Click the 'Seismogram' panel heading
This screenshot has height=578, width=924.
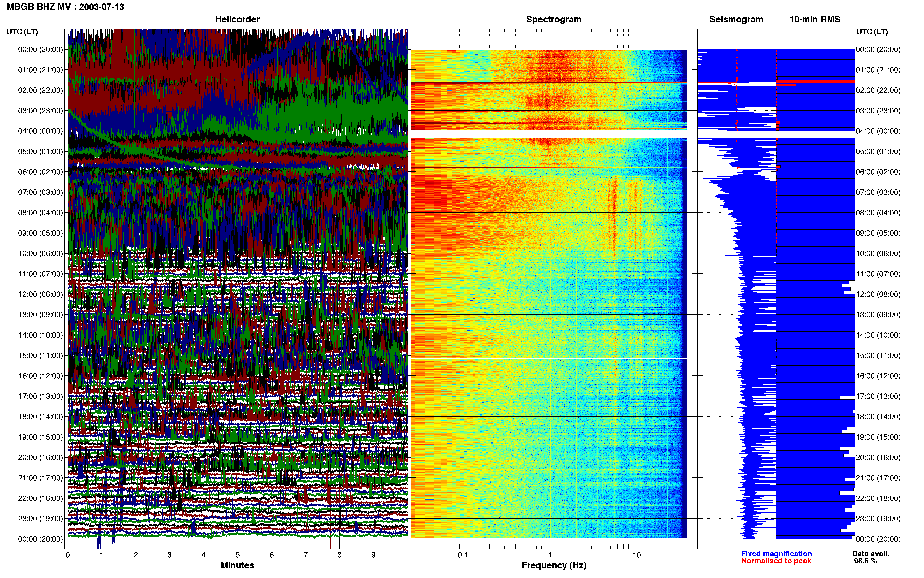736,20
